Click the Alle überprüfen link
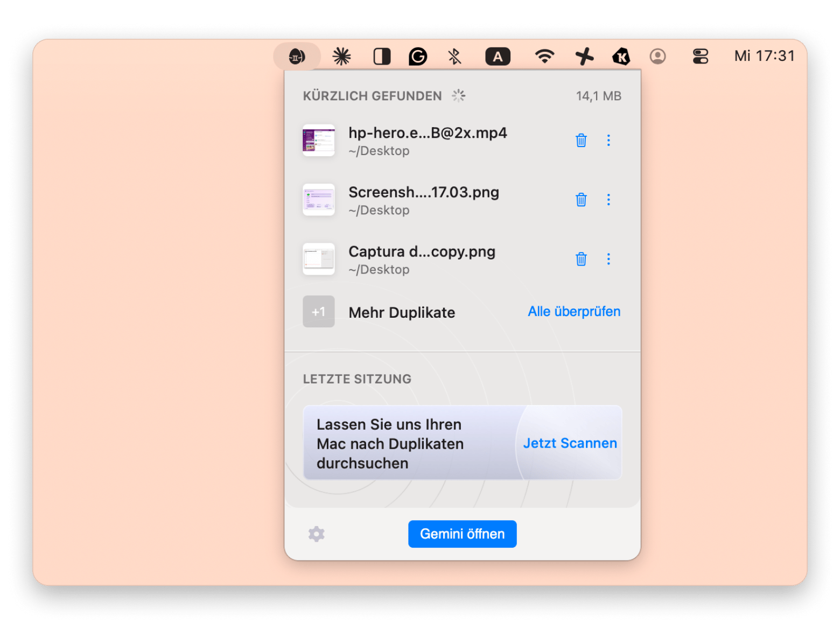Viewport: 840px width, 629px height. click(x=574, y=311)
